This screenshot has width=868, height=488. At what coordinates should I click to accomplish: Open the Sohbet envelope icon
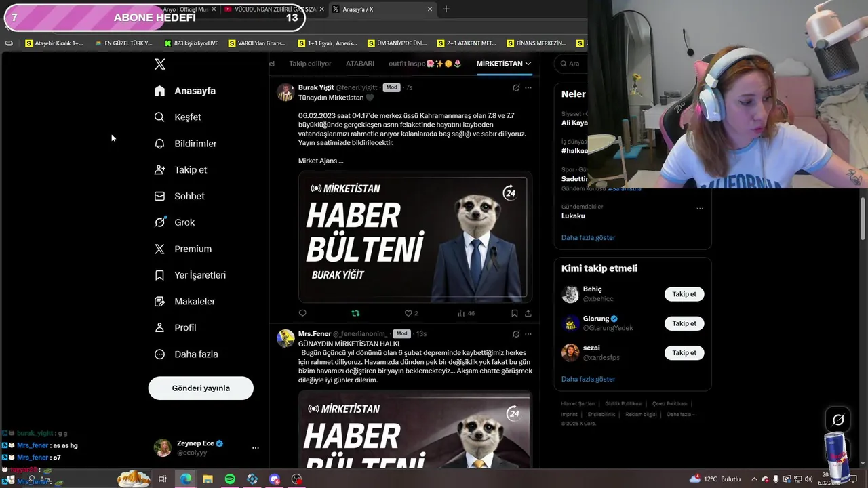coord(159,196)
